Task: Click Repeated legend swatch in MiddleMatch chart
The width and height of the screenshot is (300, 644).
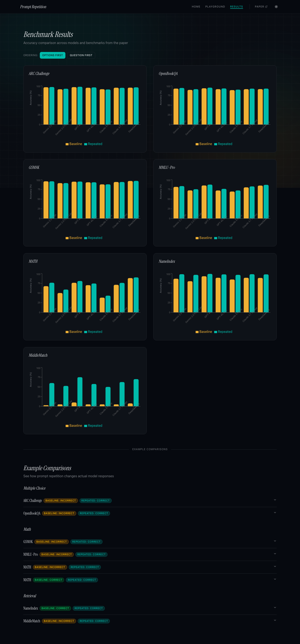Action: [86, 426]
